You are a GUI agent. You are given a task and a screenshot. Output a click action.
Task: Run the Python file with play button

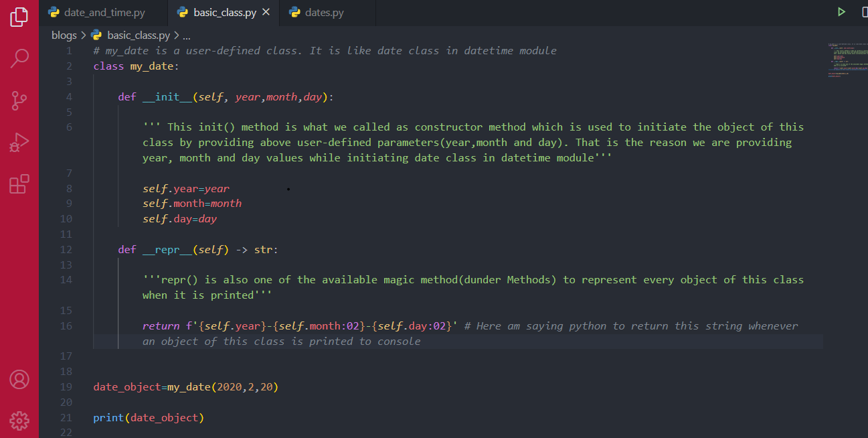[841, 12]
